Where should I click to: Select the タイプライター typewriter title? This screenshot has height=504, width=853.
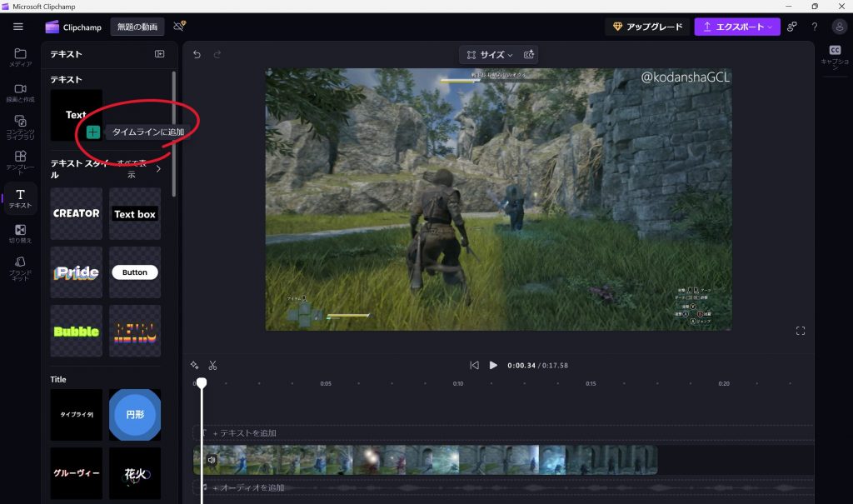[x=76, y=415]
